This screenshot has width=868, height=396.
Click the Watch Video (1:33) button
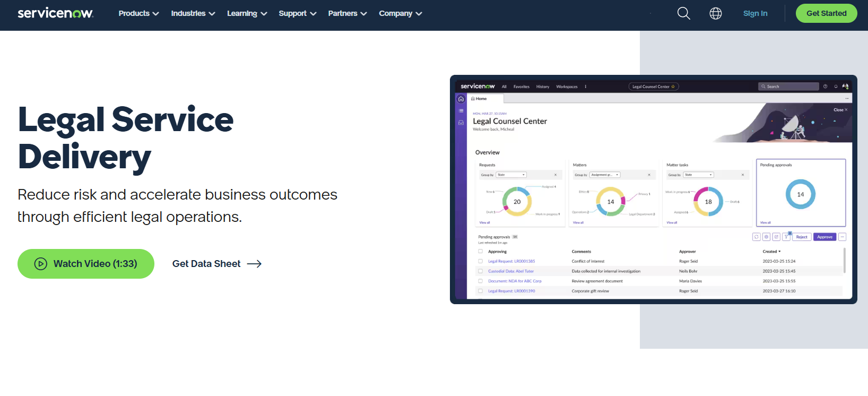[x=86, y=264]
